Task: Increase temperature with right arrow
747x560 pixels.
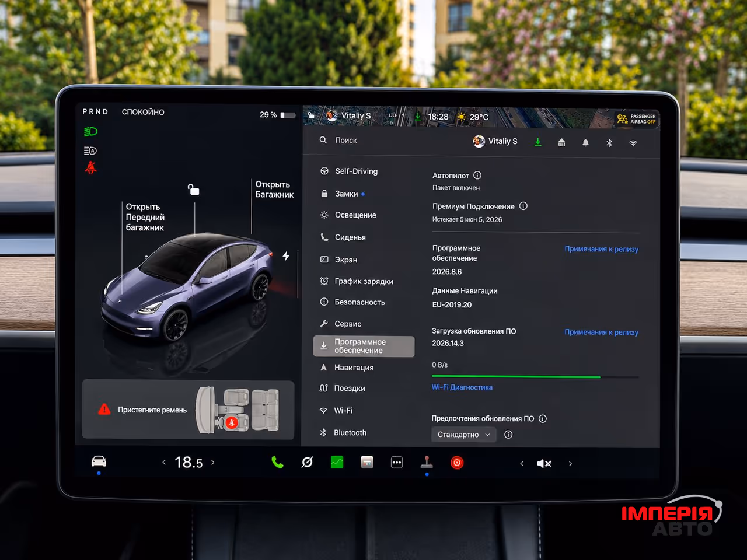Action: pos(213,463)
